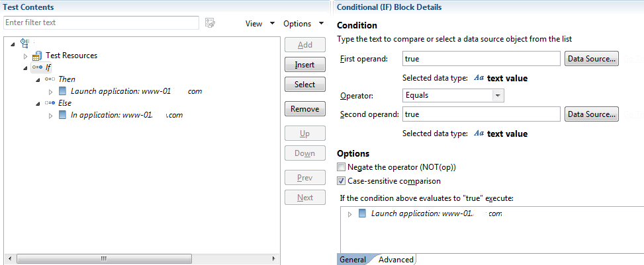Click the Next button
The image size is (644, 265).
304,198
